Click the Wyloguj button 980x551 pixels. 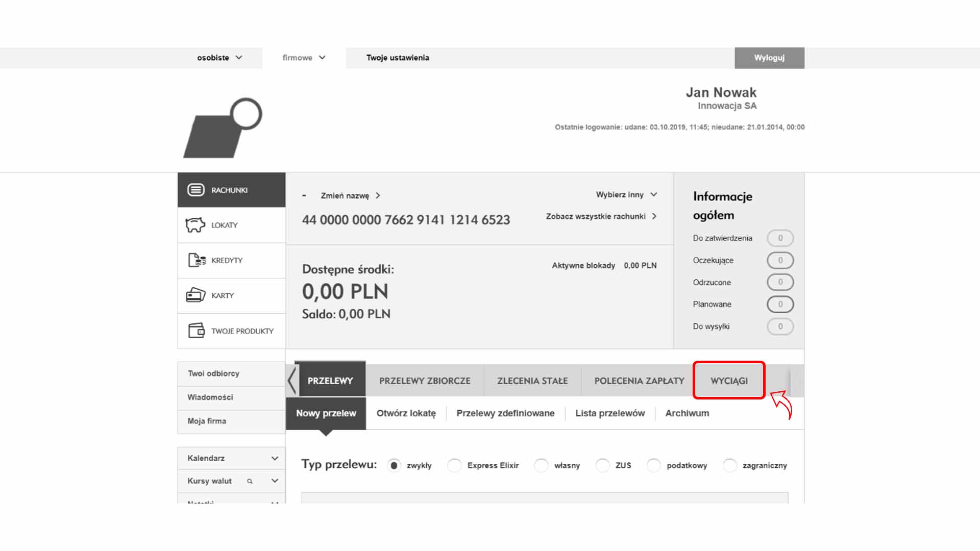tap(769, 58)
